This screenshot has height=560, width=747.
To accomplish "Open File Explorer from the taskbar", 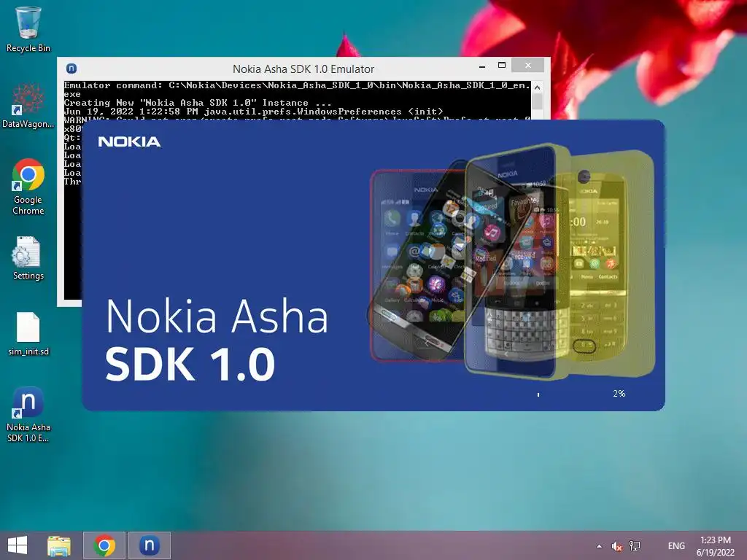I will (x=59, y=545).
